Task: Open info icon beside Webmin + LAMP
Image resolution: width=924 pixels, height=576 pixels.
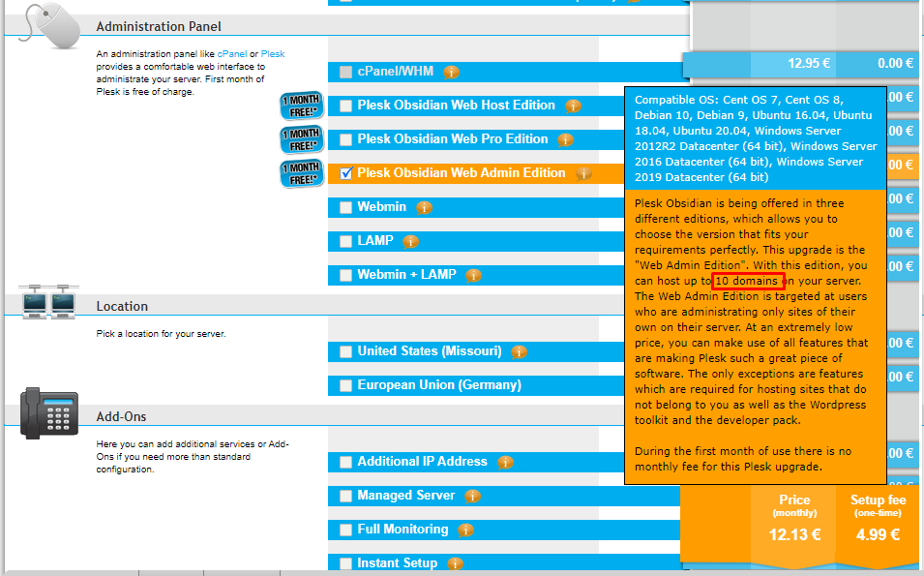Action: 473,276
